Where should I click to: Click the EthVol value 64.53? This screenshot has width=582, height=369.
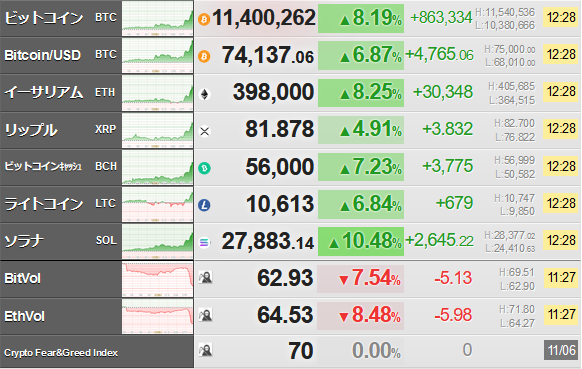(285, 315)
